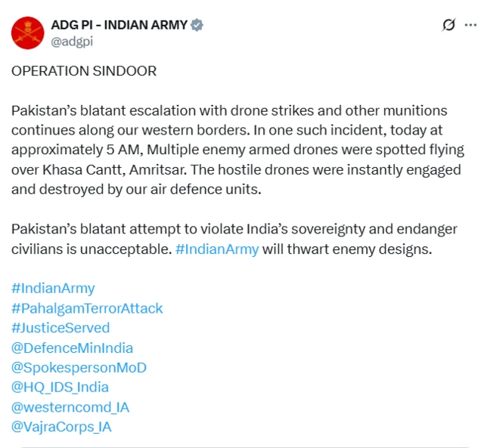Open ADG PI Indian Army profile picture
Image resolution: width=484 pixels, height=448 pixels.
pyautogui.click(x=28, y=33)
